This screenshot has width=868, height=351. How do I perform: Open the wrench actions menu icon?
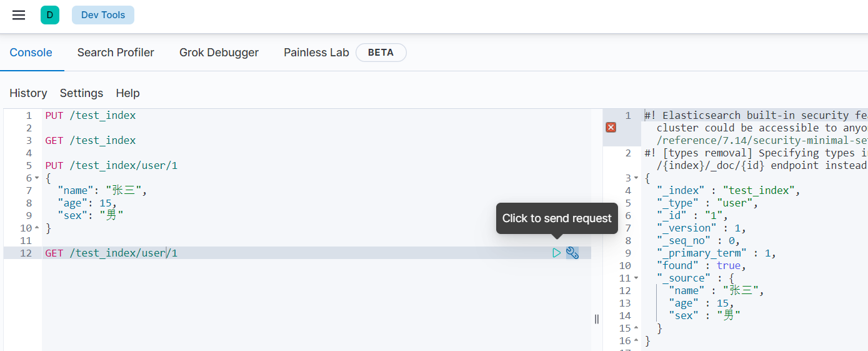coord(572,253)
